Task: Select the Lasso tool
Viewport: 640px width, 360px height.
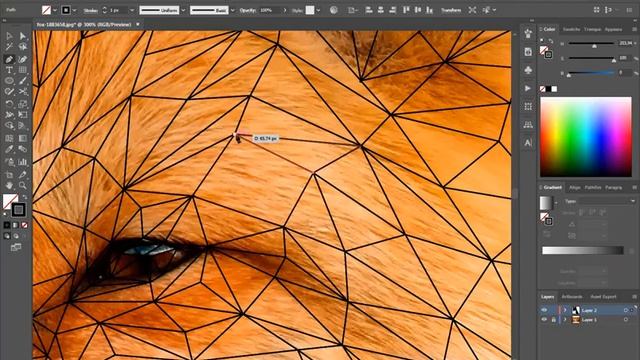Action: point(23,47)
